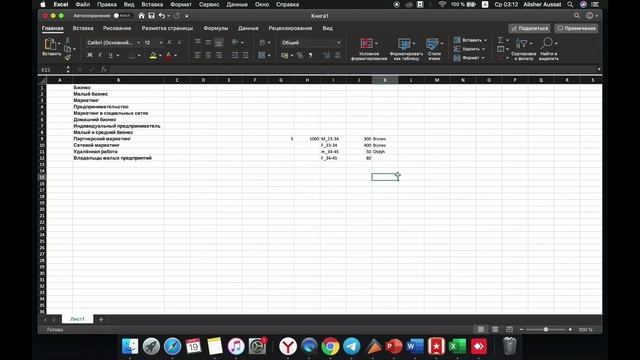Click the insert function fx icon
This screenshot has height=360, width=640.
[x=104, y=69]
